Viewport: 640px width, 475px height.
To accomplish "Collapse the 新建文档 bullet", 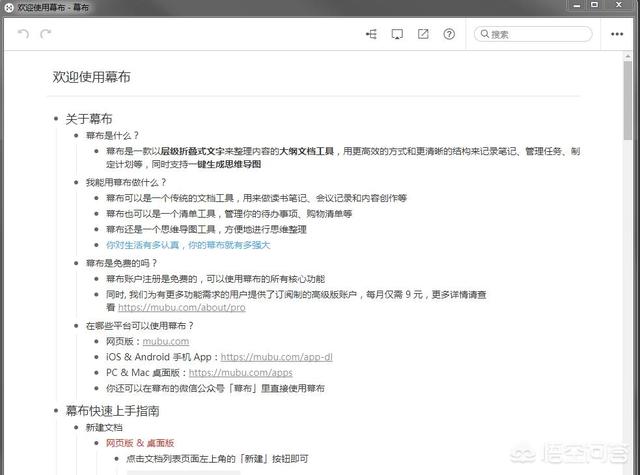I will tap(76, 427).
